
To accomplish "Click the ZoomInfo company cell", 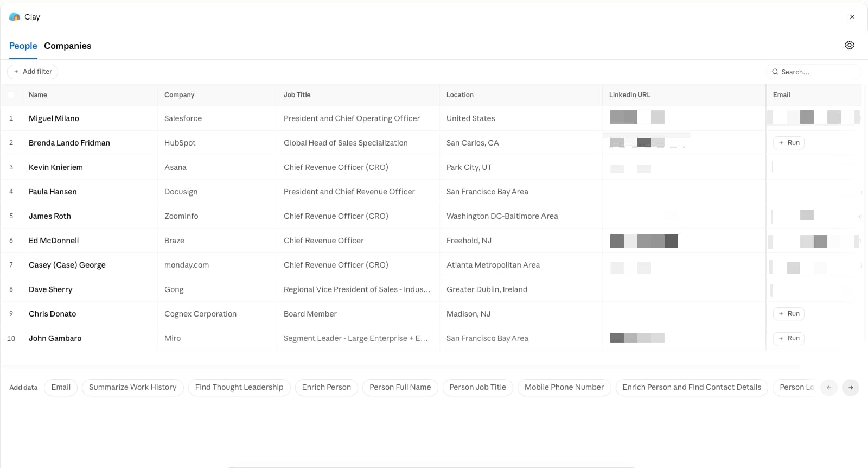I will click(217, 216).
